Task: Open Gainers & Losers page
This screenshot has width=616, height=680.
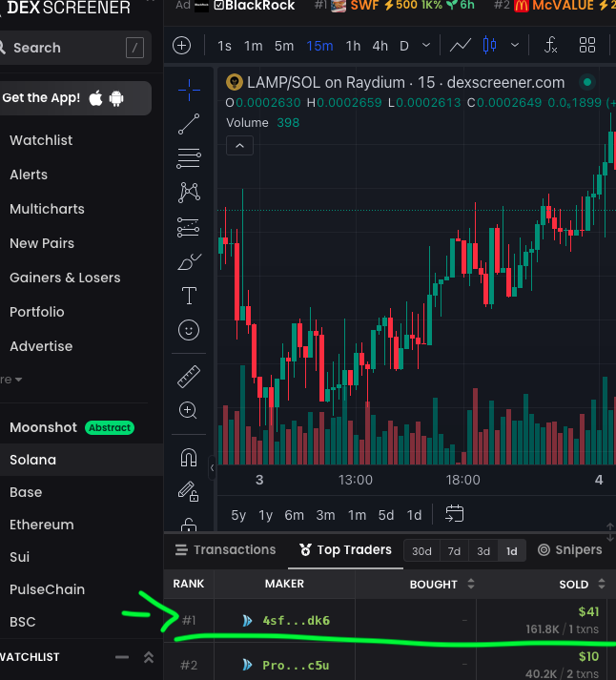Action: [x=65, y=278]
